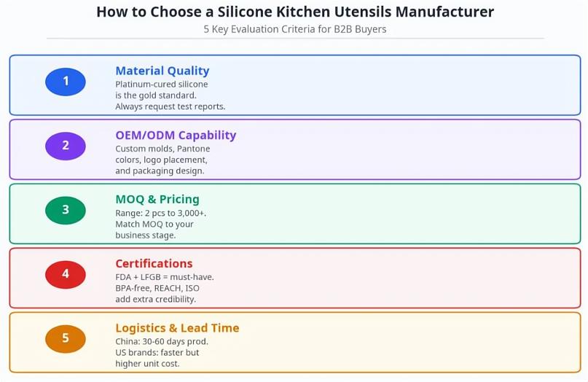This screenshot has width=588, height=382.
Task: Click the orange number 5 badge
Action: (66, 338)
